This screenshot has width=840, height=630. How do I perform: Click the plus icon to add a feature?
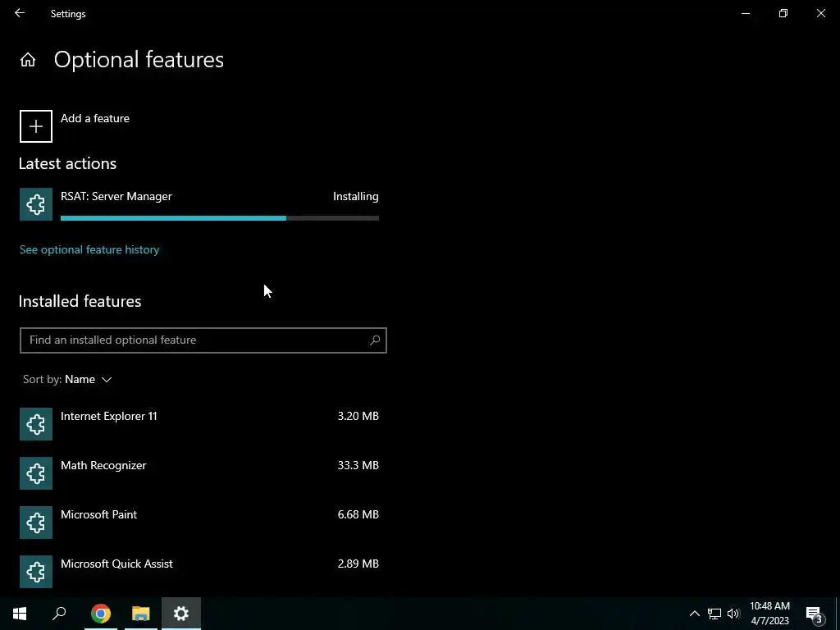(36, 126)
